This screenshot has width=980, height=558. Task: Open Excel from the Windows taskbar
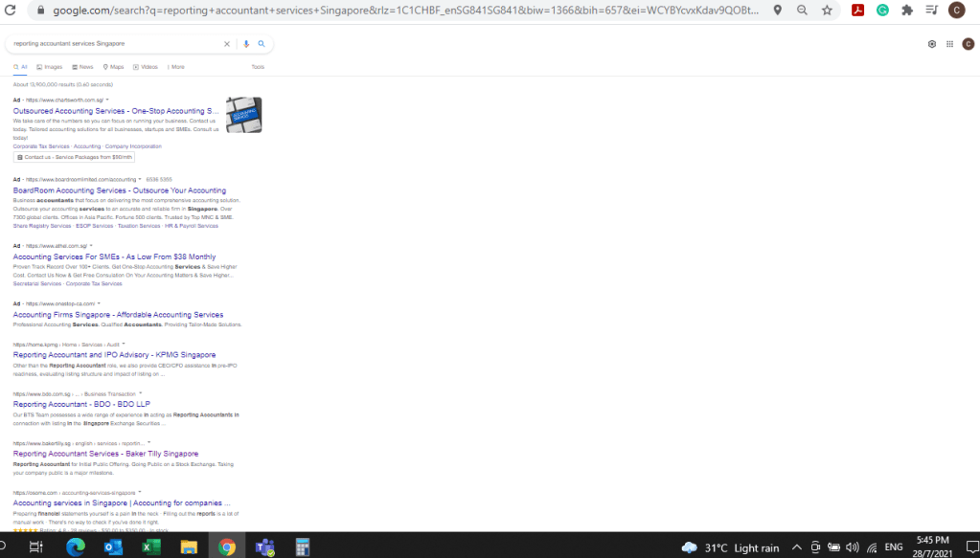click(x=151, y=547)
